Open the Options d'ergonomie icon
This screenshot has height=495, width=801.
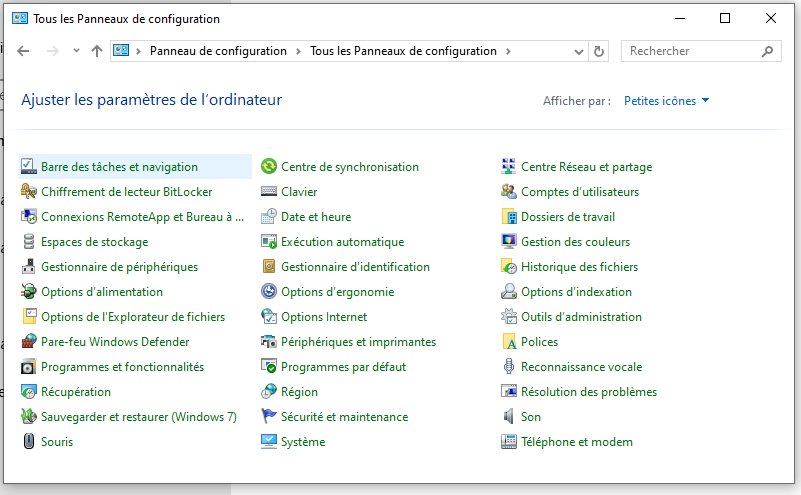pos(269,292)
